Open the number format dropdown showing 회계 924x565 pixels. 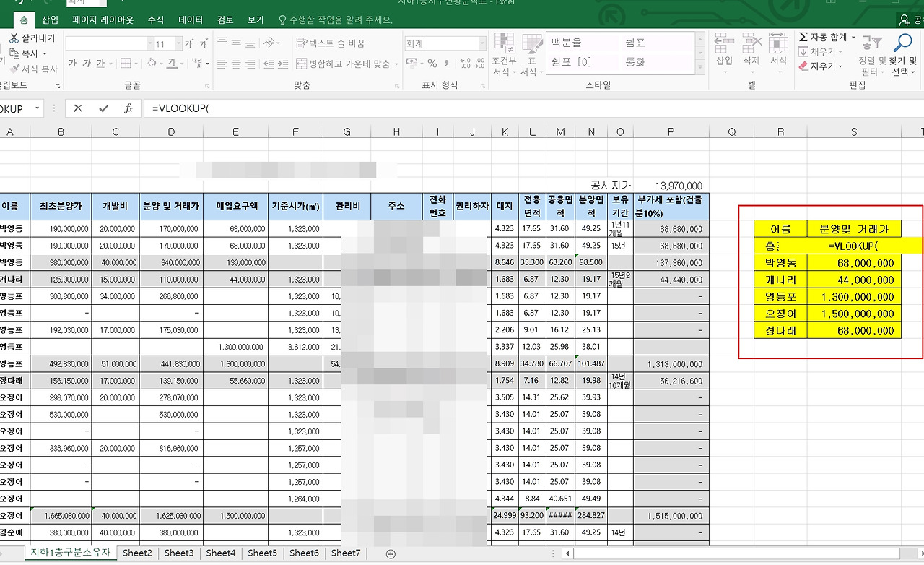point(481,44)
